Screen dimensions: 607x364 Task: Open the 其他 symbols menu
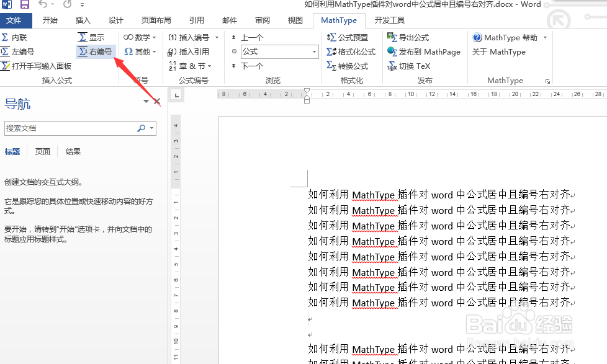[140, 52]
